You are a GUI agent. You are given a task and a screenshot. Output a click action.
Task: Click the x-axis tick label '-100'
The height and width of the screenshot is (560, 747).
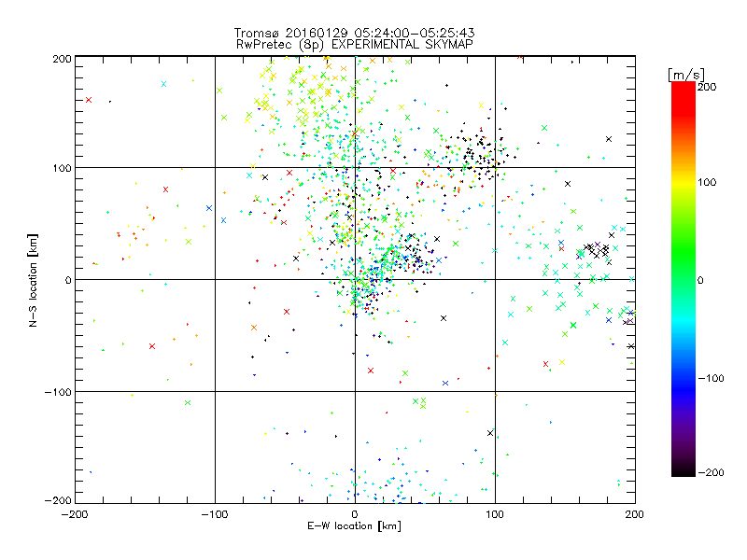(215, 514)
